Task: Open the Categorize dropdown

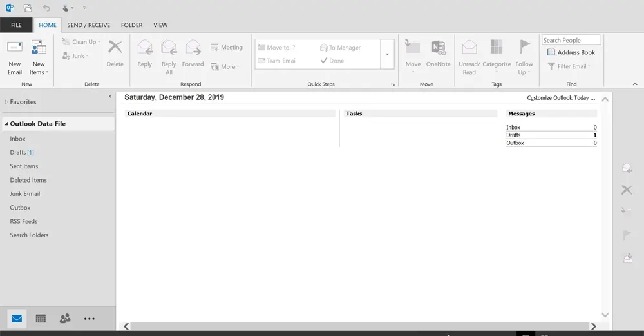Action: pos(497,57)
